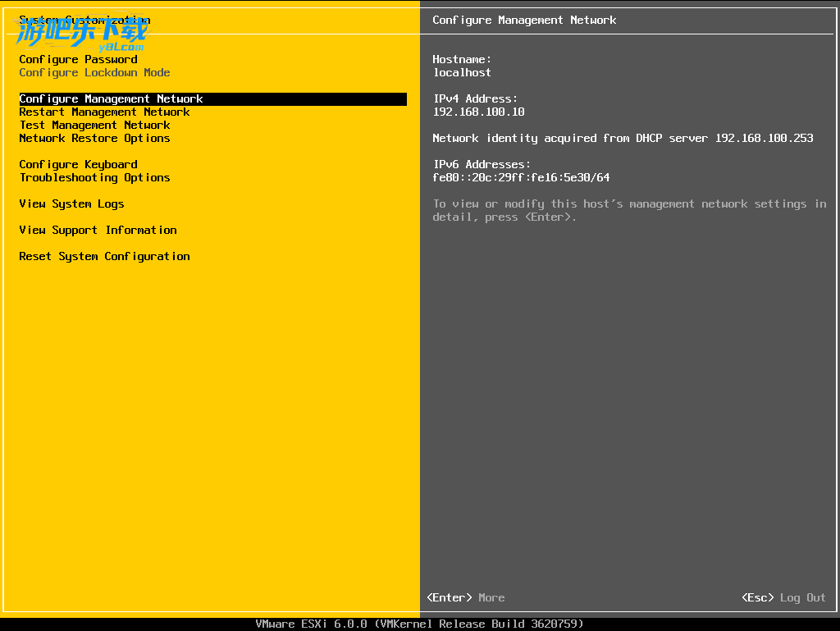Click the VMware ESXi 6.0.0 build footer
Viewport: 840px width, 631px height.
pyautogui.click(x=419, y=624)
